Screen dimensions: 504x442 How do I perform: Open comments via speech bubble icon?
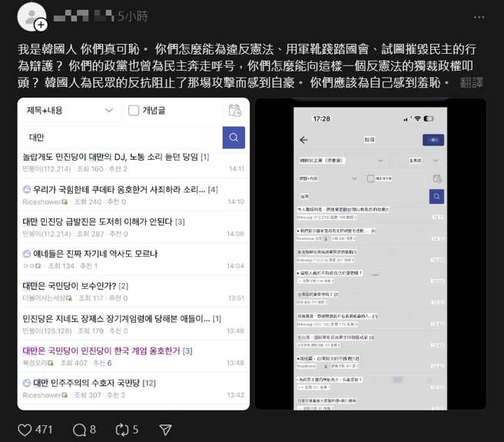(79, 430)
